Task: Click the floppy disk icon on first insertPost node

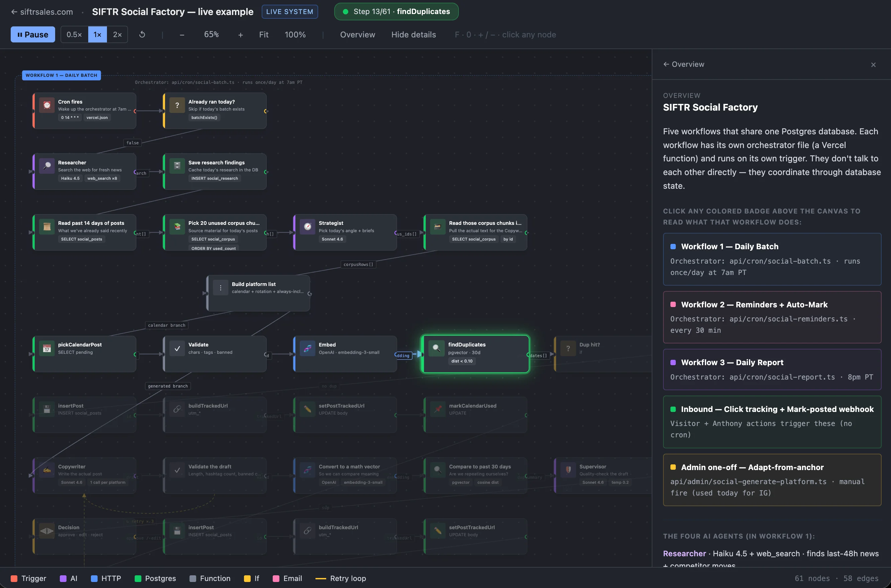Action: [47, 409]
